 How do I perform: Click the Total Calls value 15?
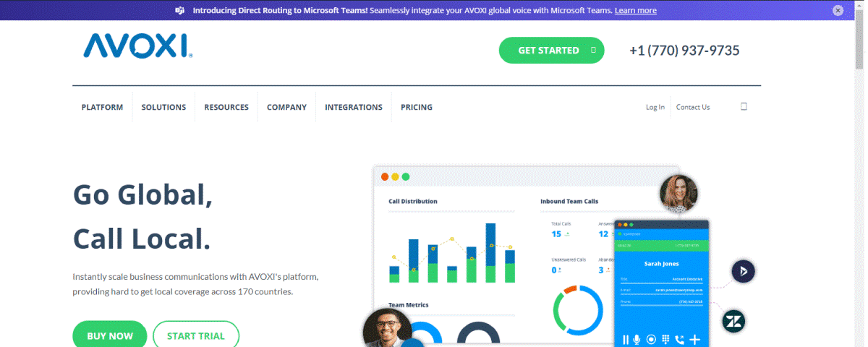coord(556,234)
